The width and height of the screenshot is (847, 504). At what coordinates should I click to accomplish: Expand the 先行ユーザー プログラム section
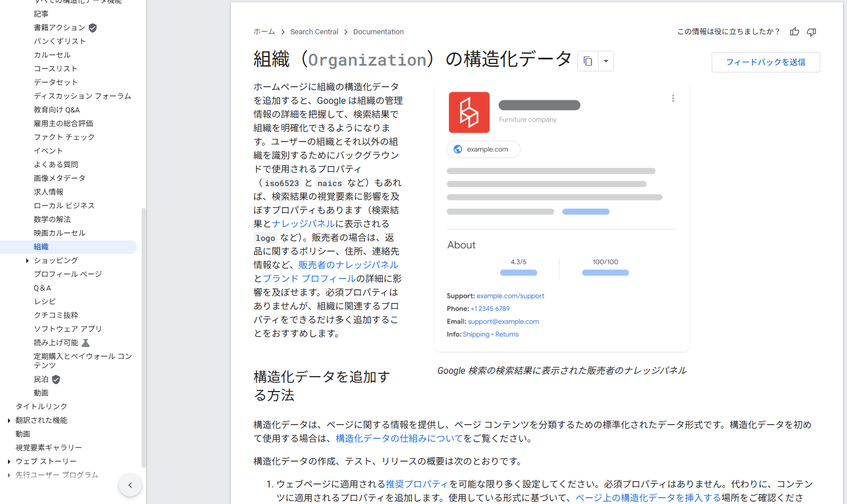[x=9, y=475]
